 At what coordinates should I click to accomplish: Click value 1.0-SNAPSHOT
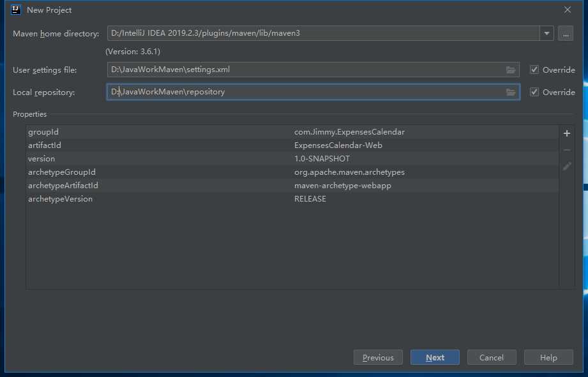coord(322,159)
